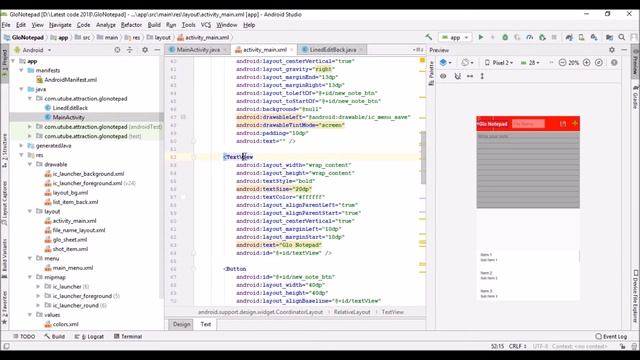Switch to LinedEditBack.java editor tab
Viewport: 640px width, 360px height.
[333, 50]
